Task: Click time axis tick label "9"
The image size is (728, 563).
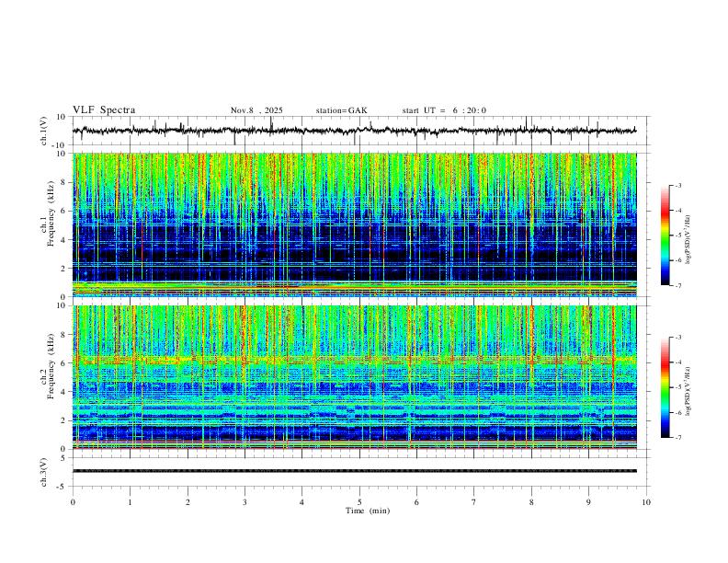Action: [588, 502]
